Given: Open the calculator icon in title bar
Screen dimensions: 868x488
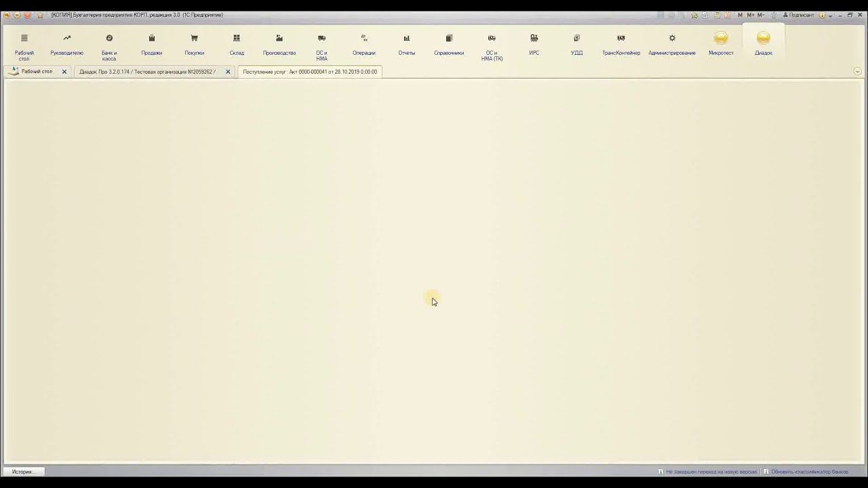Looking at the screenshot, I should pyautogui.click(x=717, y=15).
